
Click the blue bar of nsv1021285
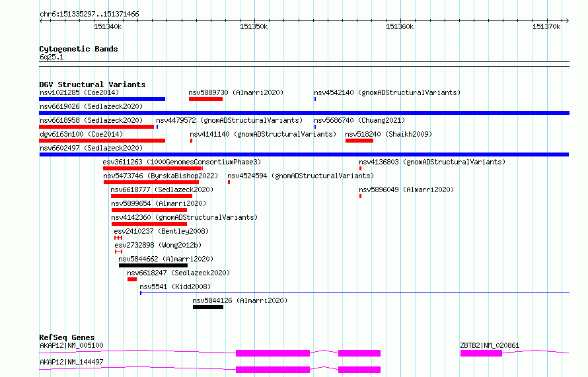coord(102,99)
